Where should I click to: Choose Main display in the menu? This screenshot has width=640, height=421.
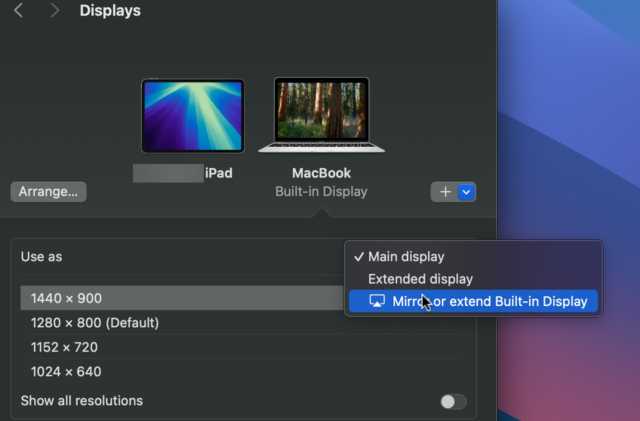tap(473, 256)
